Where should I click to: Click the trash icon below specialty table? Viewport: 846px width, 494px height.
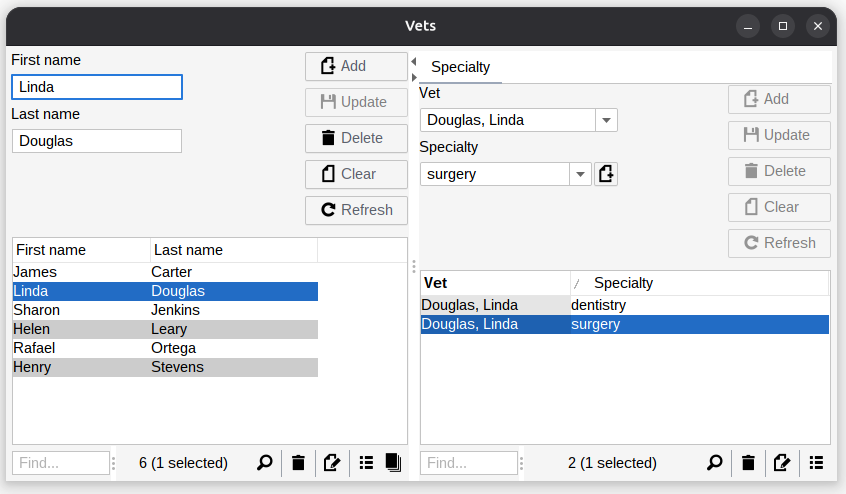(748, 463)
